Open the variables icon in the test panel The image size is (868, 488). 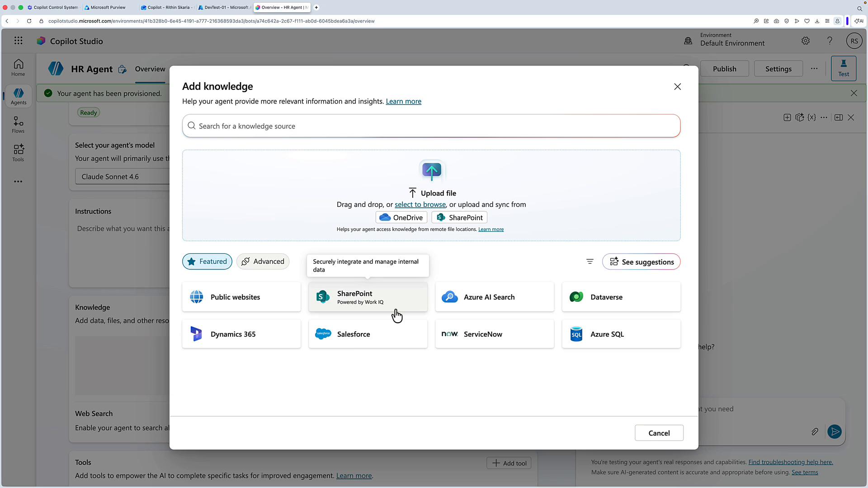tap(811, 117)
